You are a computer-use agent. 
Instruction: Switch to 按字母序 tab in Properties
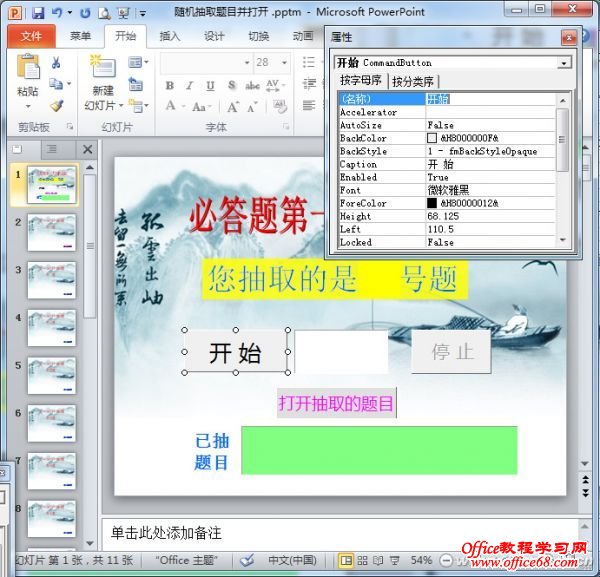pyautogui.click(x=361, y=80)
